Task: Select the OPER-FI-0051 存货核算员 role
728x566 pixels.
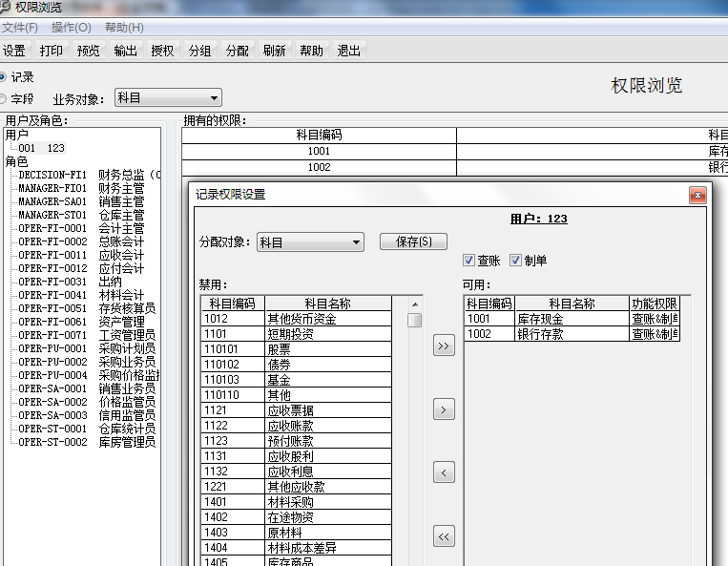Action: [x=87, y=308]
